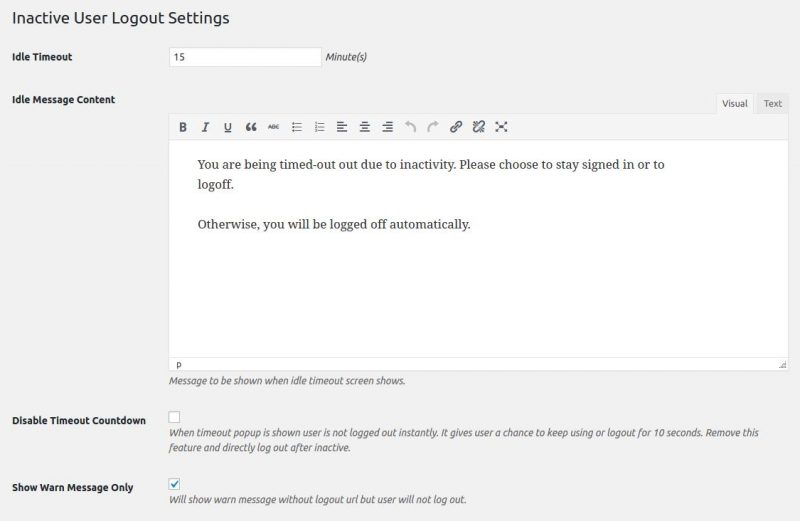
Task: Center align the text
Action: point(365,127)
